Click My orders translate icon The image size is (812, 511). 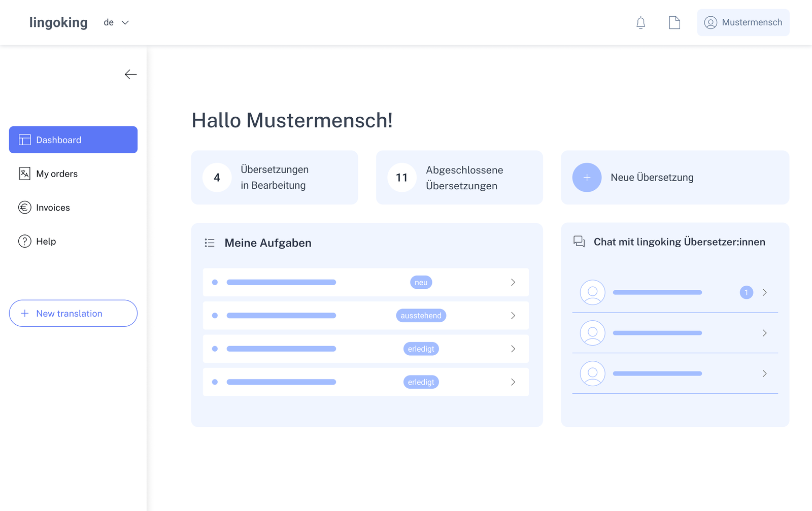tap(25, 174)
